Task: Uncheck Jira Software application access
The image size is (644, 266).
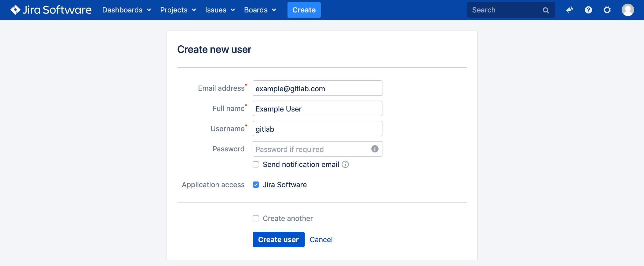Action: click(x=256, y=185)
